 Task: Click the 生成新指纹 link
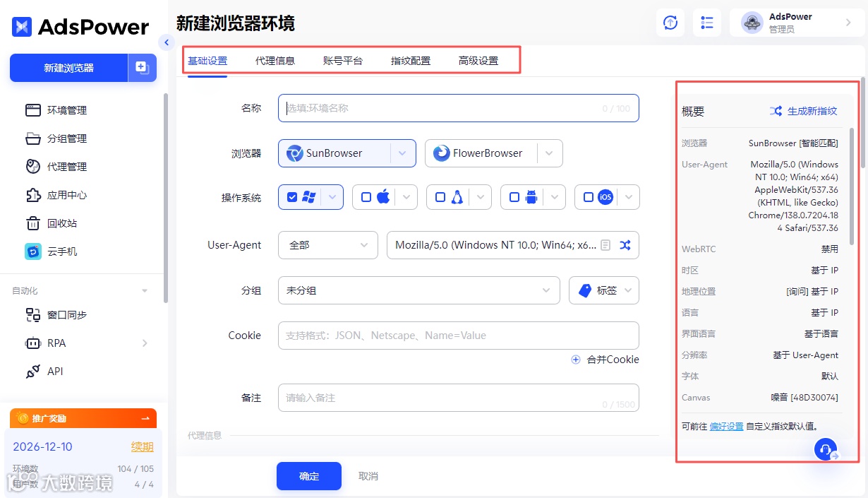click(x=812, y=111)
